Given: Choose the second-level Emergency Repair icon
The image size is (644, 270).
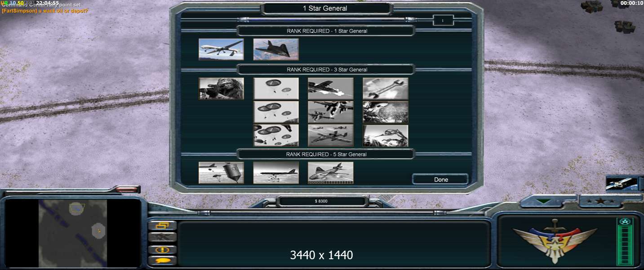Looking at the screenshot, I should click(x=386, y=112).
